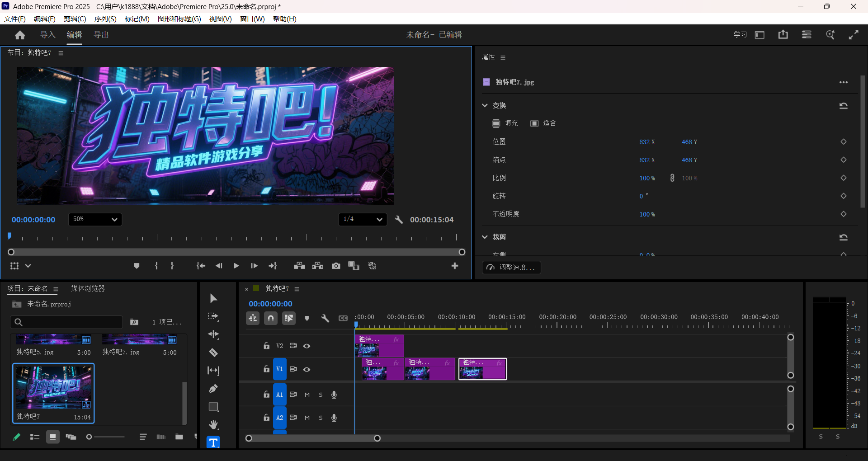Mute the A1 audio track

pyautogui.click(x=307, y=395)
